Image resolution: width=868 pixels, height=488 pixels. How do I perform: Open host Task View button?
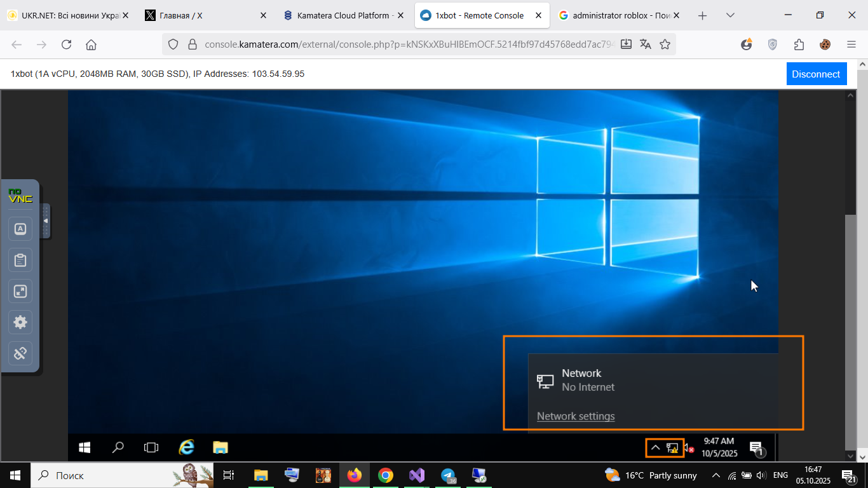click(x=229, y=475)
